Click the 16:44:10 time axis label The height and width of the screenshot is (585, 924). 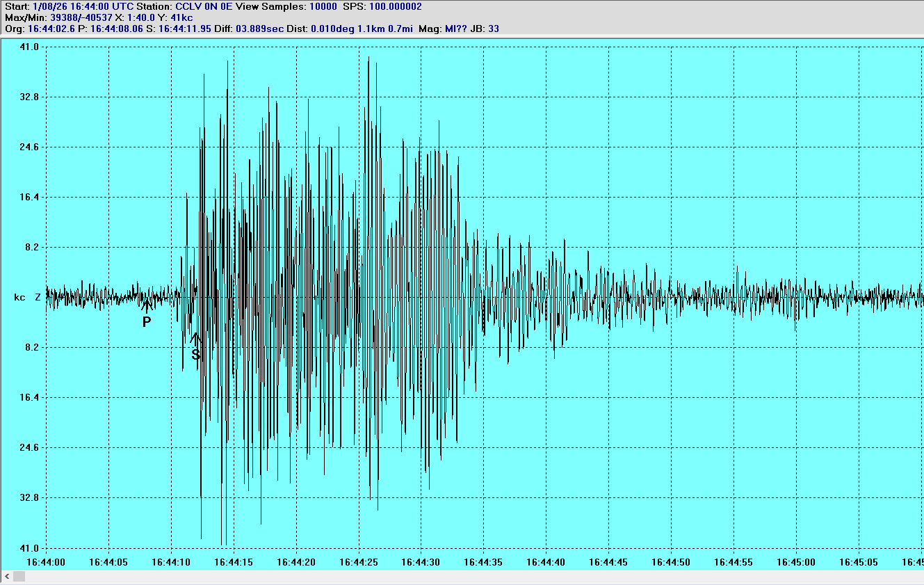171,561
